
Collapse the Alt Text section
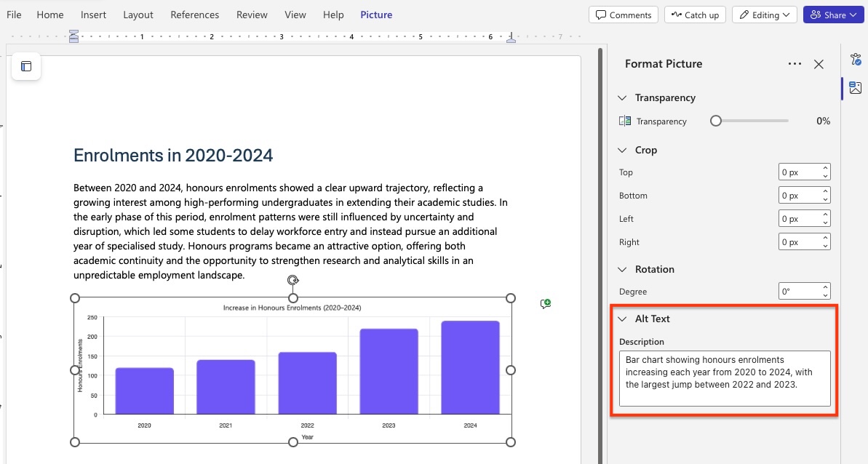622,319
